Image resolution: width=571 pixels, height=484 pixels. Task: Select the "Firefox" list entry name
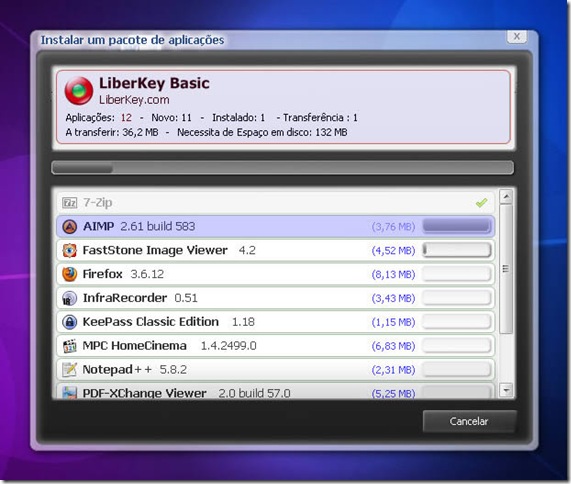[x=102, y=274]
